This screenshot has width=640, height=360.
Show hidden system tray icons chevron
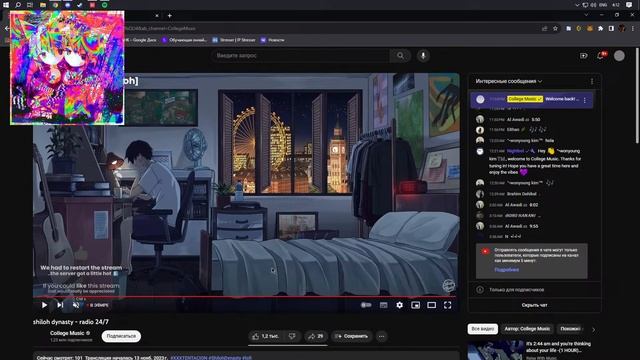tap(577, 5)
